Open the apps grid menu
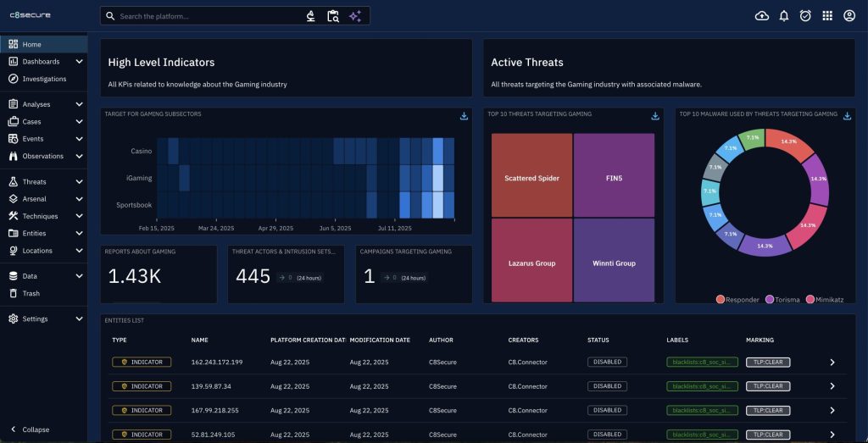The image size is (868, 443). pos(827,16)
